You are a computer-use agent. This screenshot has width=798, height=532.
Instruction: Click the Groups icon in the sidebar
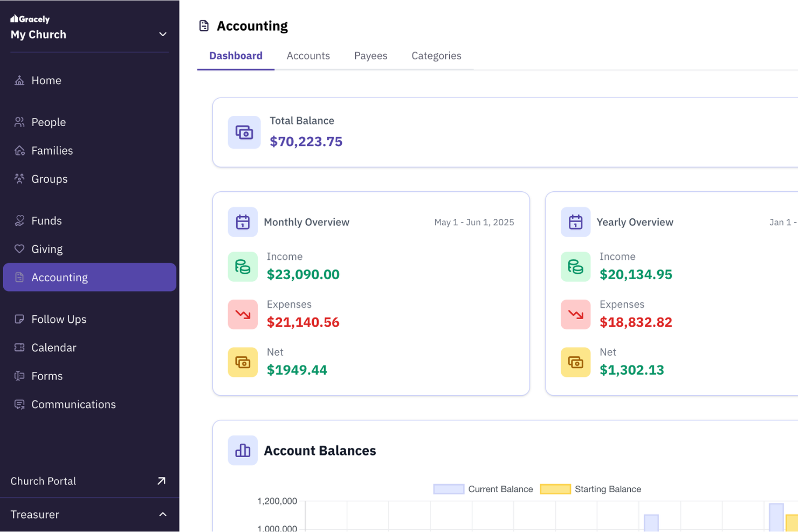point(19,179)
